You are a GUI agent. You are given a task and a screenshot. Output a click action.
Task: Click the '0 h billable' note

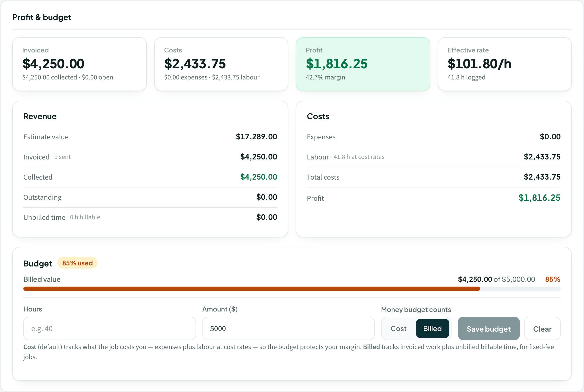(x=85, y=217)
